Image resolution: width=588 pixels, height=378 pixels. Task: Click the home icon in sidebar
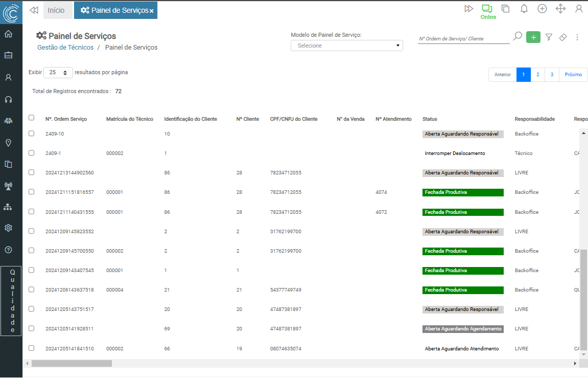tap(8, 34)
